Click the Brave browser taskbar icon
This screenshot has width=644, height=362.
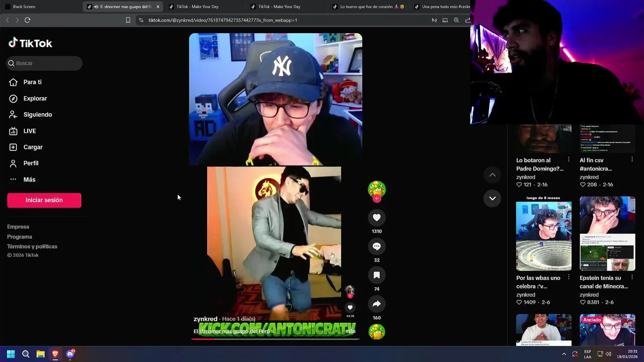click(55, 354)
